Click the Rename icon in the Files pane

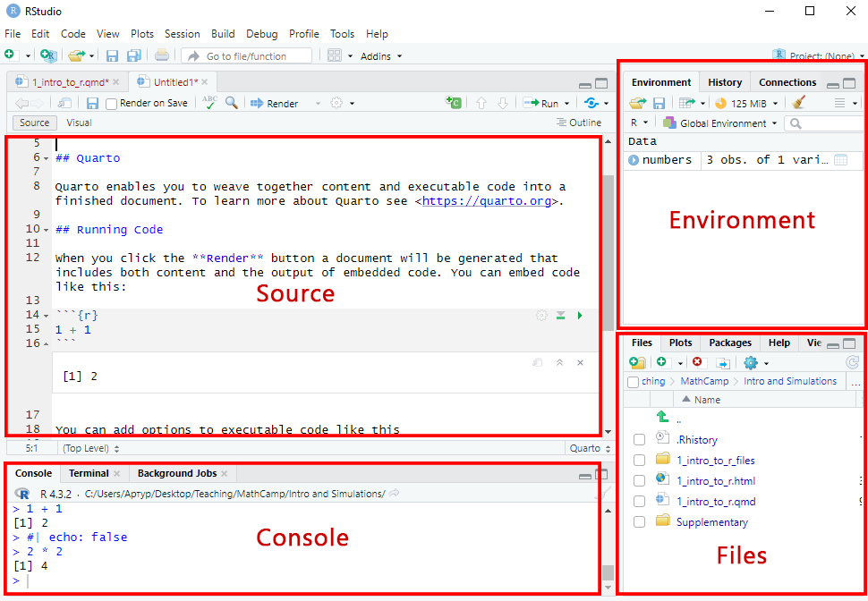(x=722, y=363)
